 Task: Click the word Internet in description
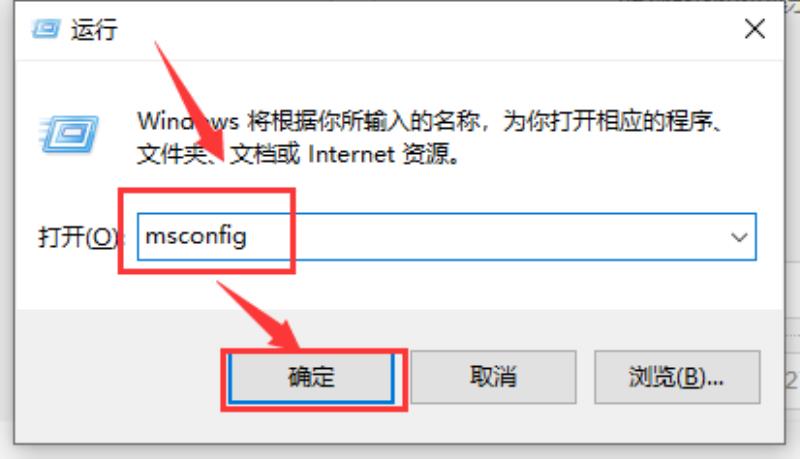click(352, 154)
